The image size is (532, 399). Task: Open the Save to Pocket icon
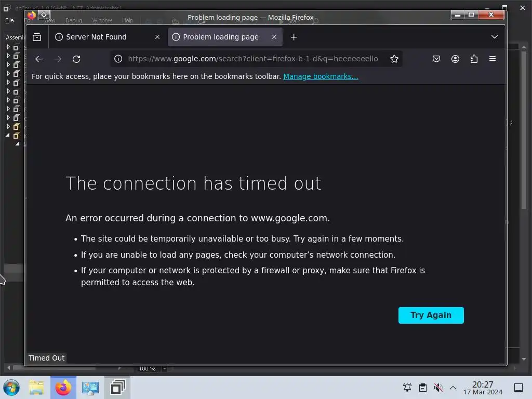436,59
